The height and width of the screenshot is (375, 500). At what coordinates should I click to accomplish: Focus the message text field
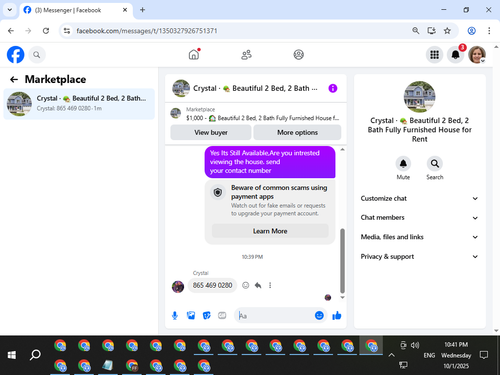pos(275,316)
